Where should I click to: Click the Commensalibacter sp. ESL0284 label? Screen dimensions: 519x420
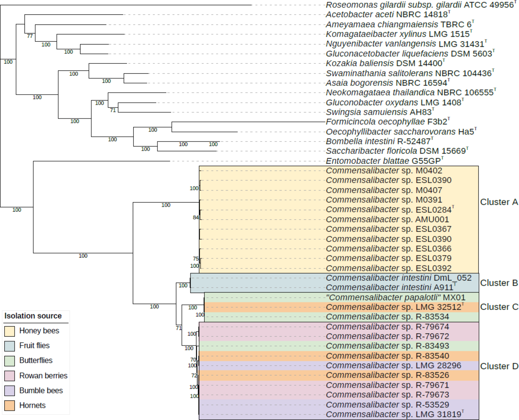(390, 209)
